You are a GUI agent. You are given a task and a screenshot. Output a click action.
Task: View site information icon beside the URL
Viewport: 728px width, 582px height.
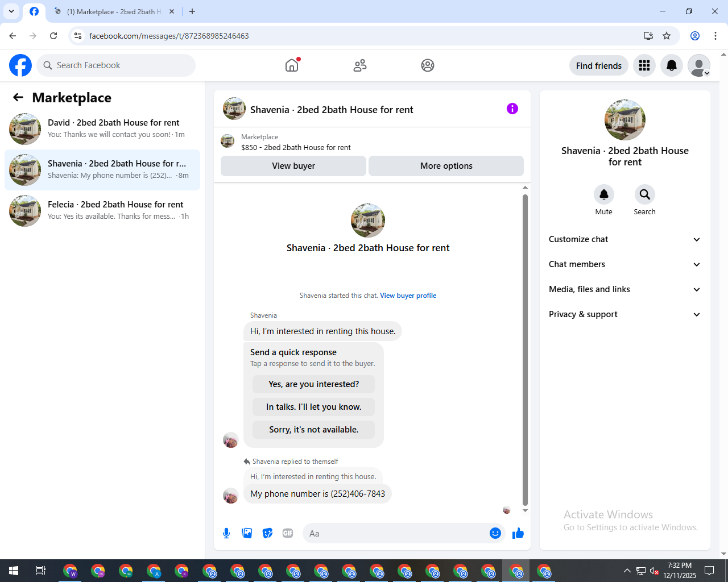78,36
